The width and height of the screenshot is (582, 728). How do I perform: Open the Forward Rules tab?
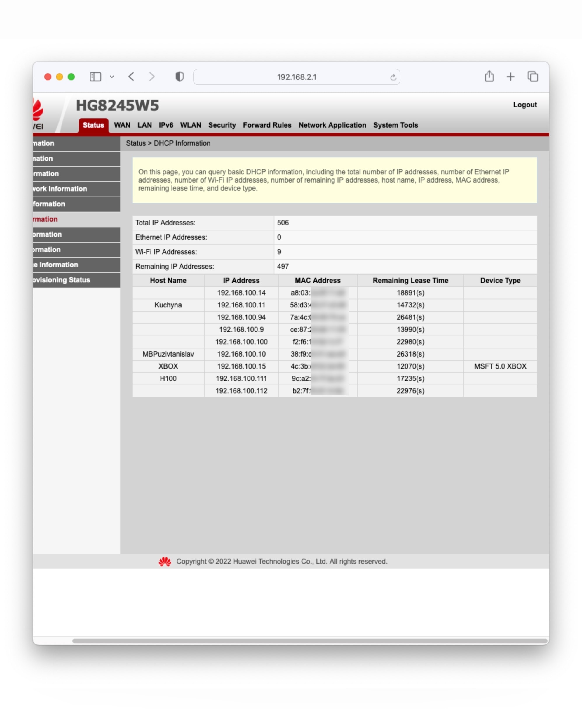coord(267,125)
